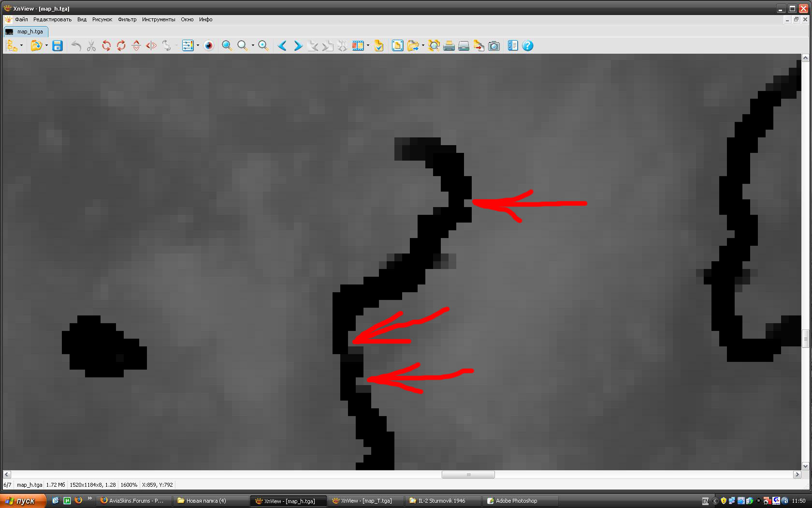Click the batch convert folder icon
Viewport: 812px width, 508px height.
(413, 45)
